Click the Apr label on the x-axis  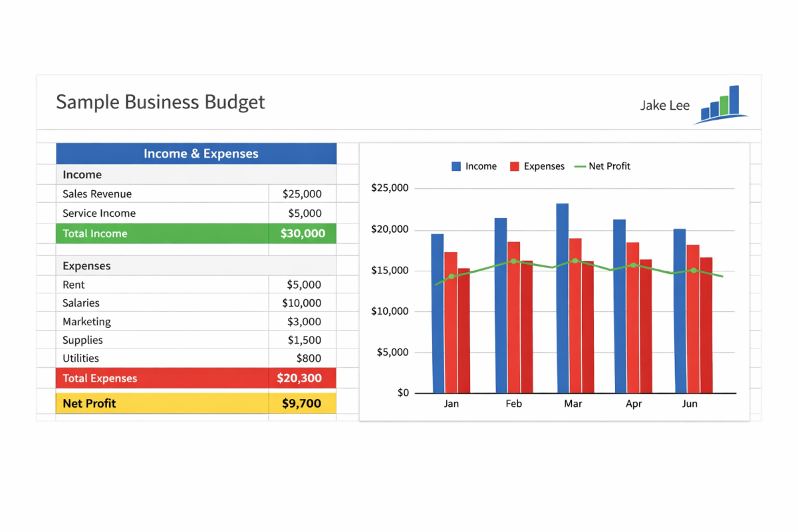coord(634,404)
